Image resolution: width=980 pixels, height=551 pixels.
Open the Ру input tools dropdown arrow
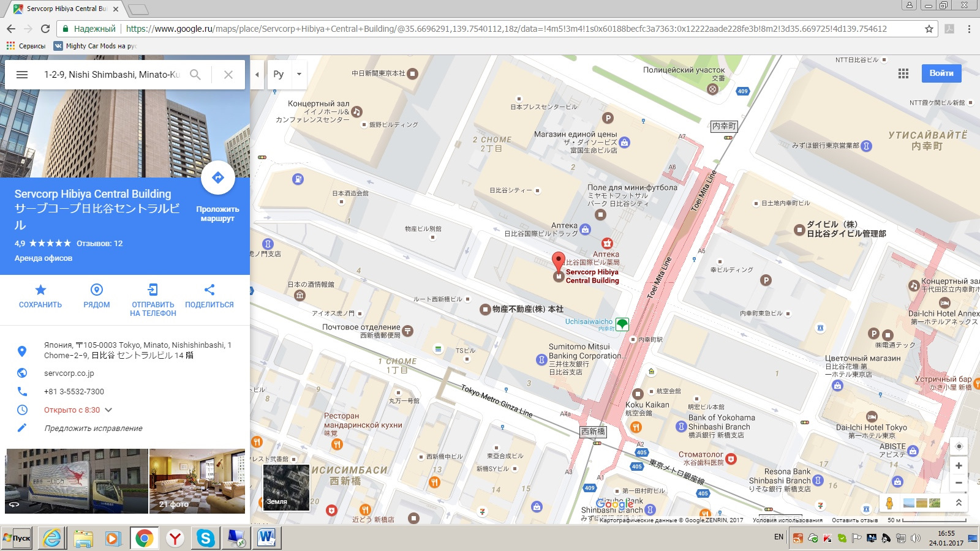click(x=299, y=75)
